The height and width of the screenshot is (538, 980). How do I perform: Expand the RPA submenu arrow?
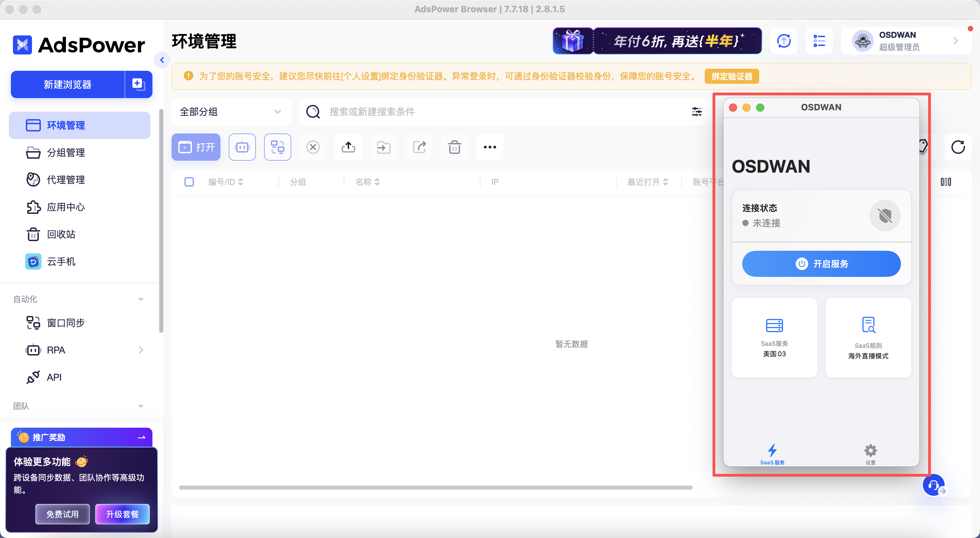point(141,350)
